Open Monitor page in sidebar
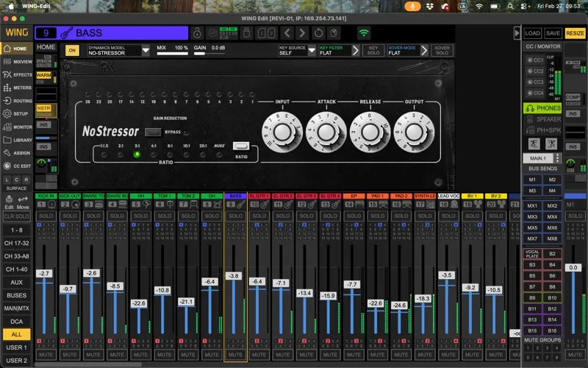This screenshot has height=368, width=588. [x=17, y=127]
